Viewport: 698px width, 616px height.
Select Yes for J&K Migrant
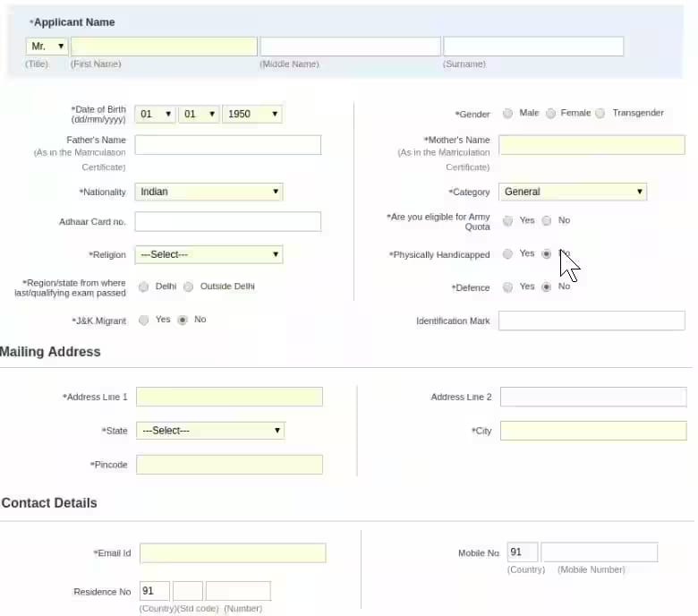click(143, 321)
